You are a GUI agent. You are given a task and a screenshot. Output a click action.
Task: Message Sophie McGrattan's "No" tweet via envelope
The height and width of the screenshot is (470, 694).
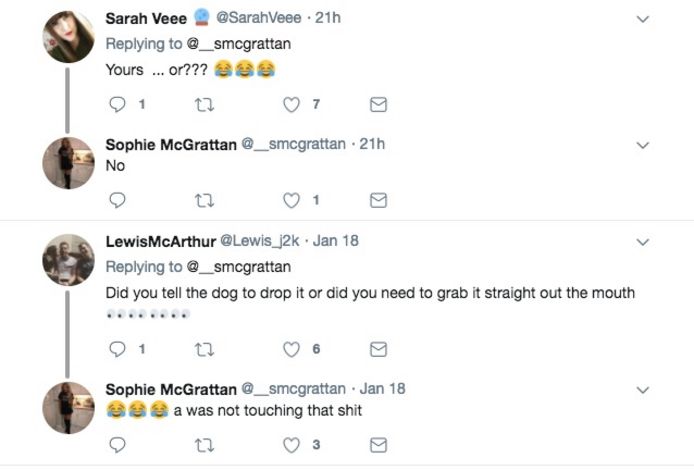[379, 200]
